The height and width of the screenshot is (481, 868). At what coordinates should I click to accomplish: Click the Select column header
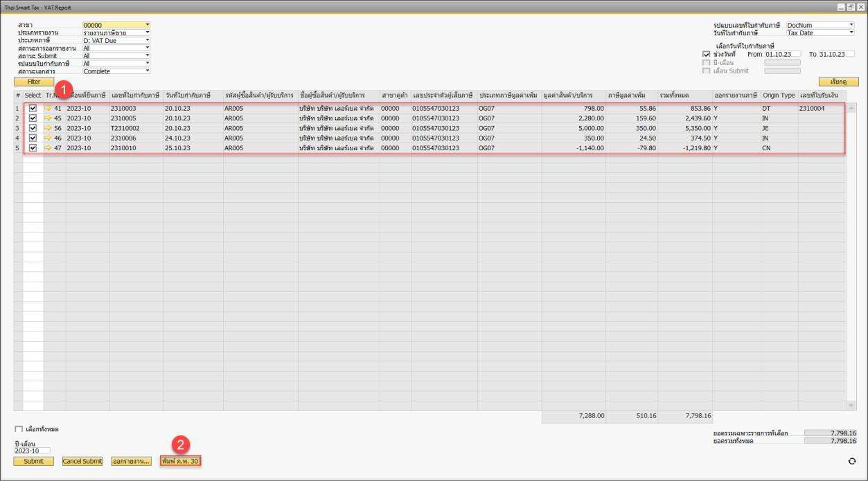point(33,95)
